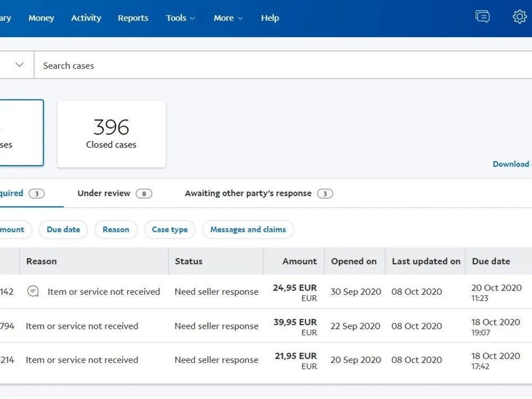The width and height of the screenshot is (532, 399).
Task: Click the reason text in the 24,95 EUR row
Action: tap(104, 292)
